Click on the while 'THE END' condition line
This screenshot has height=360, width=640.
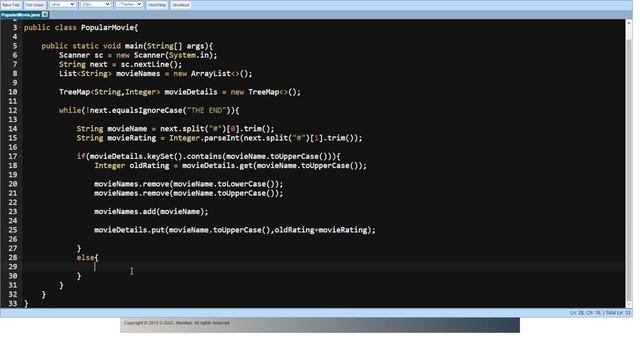[149, 111]
